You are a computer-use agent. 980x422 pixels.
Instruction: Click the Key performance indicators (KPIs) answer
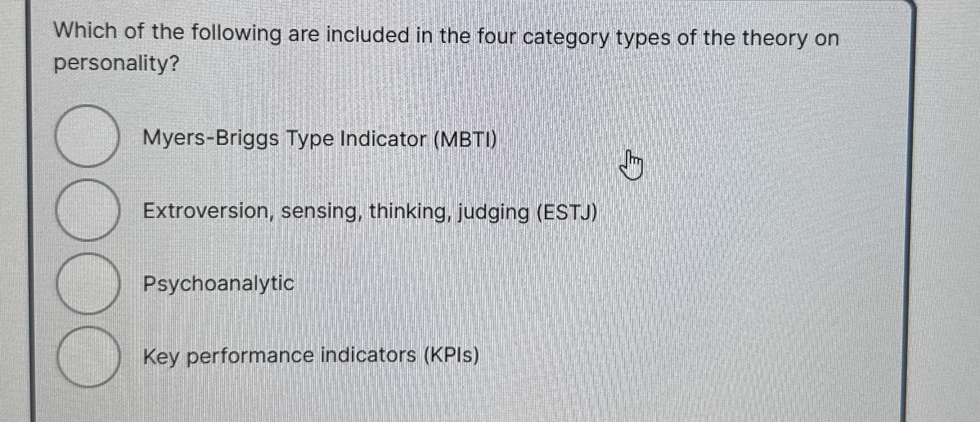click(x=312, y=356)
